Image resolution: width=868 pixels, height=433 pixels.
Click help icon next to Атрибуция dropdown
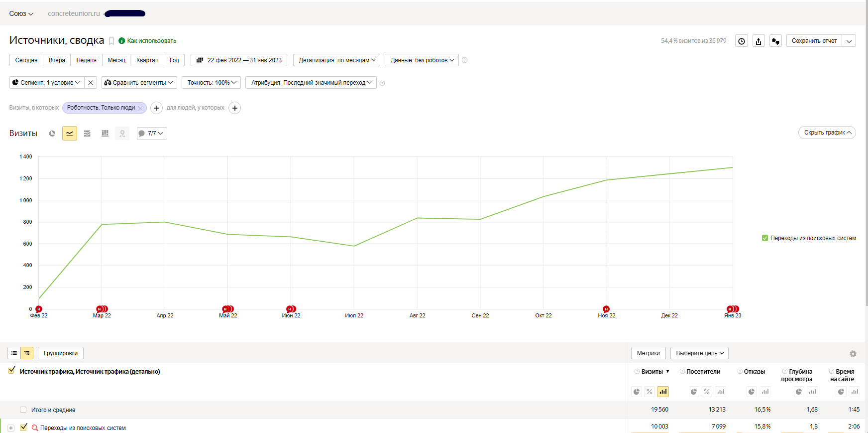[382, 83]
